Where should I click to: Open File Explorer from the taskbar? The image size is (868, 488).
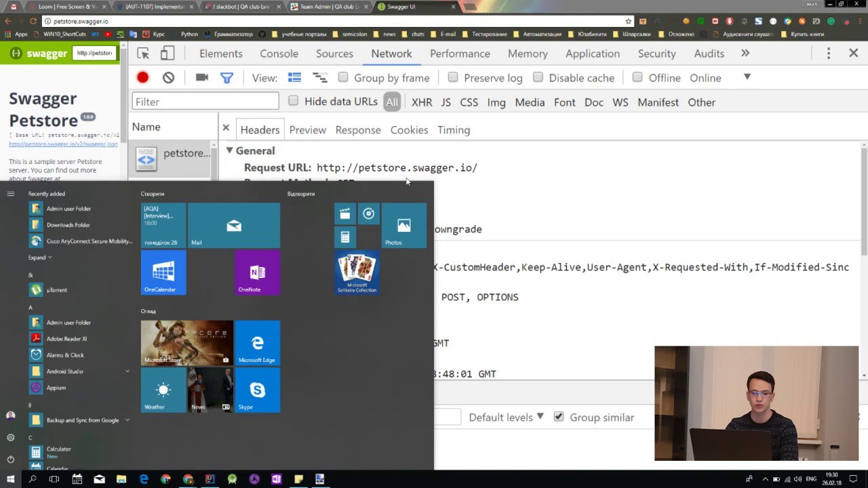coord(121,479)
